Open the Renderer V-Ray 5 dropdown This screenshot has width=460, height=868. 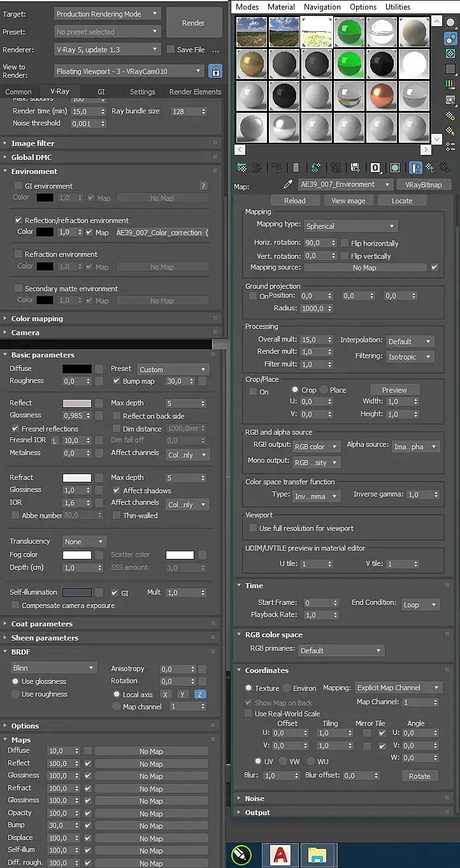(x=107, y=50)
